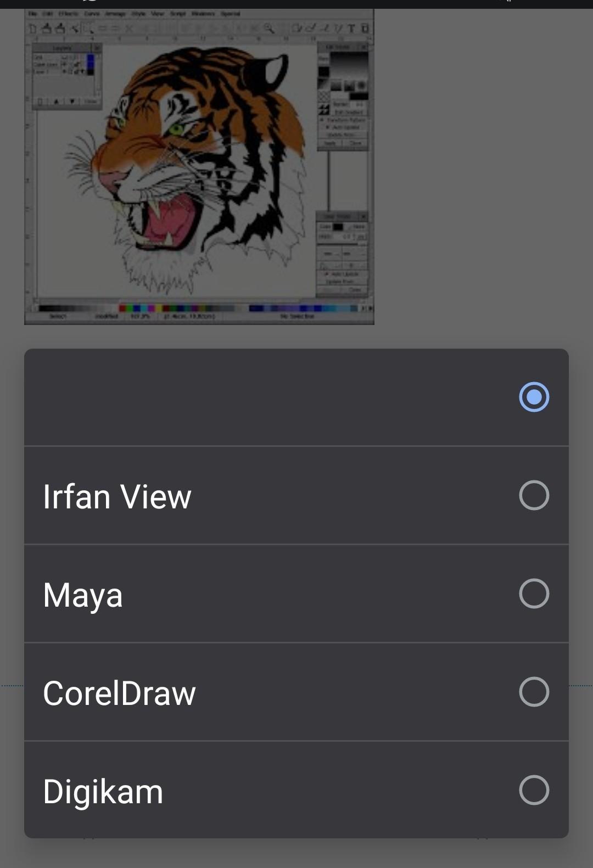Viewport: 593px width, 868px height.
Task: Click the new document icon in image toolbar
Action: [x=33, y=28]
